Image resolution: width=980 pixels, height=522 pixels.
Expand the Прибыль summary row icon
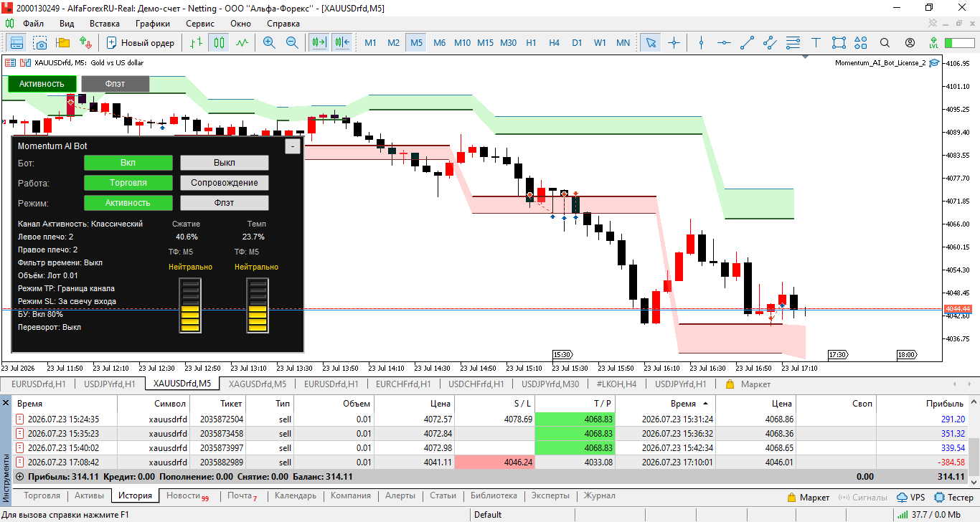coord(19,476)
